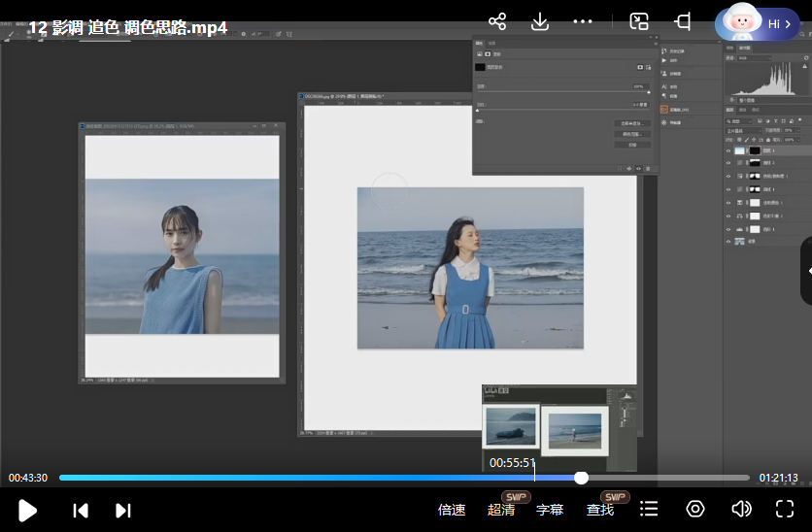Screen dimensions: 812x532
Task: Open the three-dot more options menu
Action: coord(583,22)
